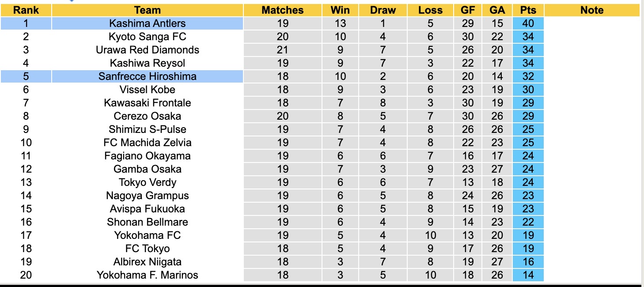
Task: Click Kawasaki Frontale in the table
Action: tap(148, 103)
